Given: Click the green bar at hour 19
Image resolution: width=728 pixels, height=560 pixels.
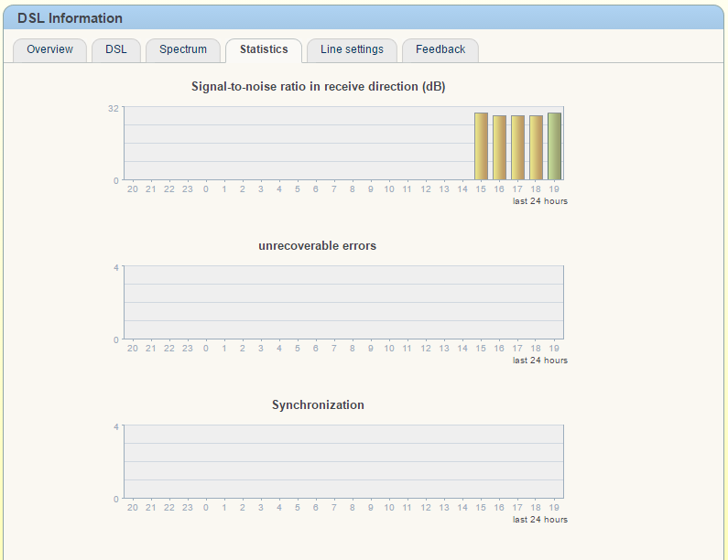Looking at the screenshot, I should click(x=554, y=146).
